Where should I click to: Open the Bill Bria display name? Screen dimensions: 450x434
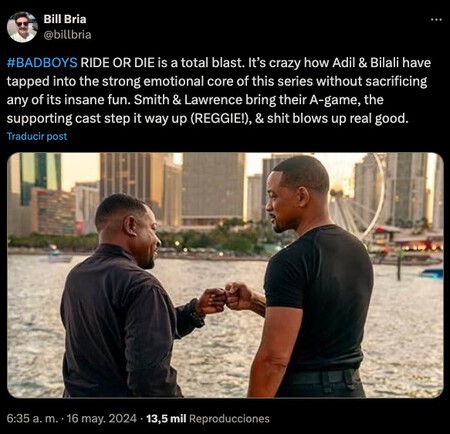(65, 19)
